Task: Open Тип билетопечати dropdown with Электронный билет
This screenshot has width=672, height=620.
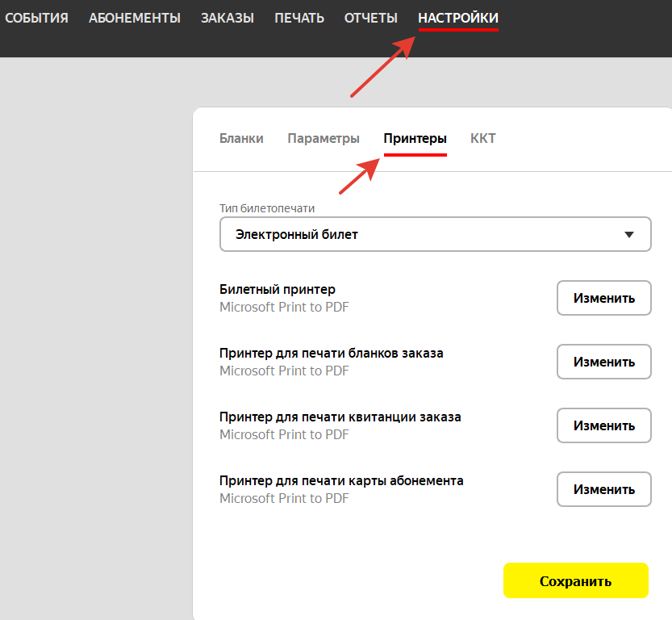Action: point(436,234)
